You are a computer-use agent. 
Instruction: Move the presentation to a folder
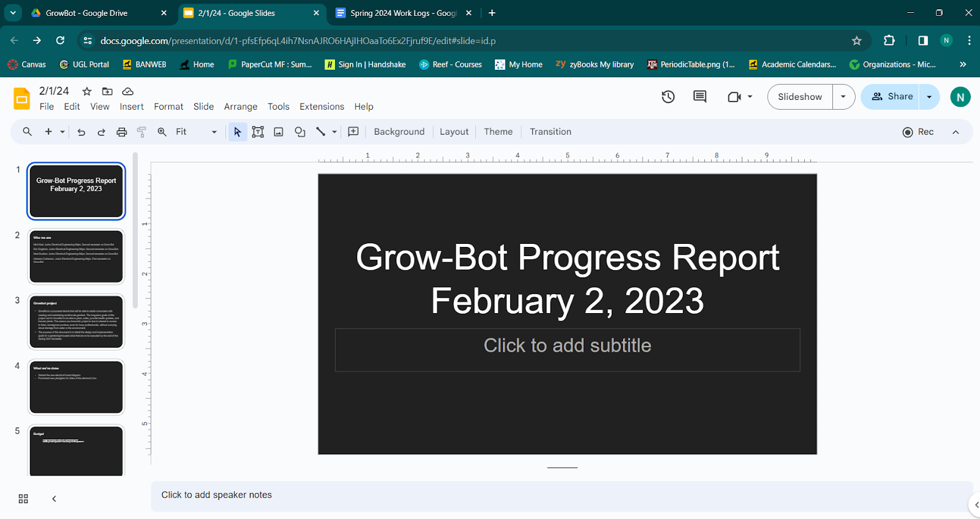pyautogui.click(x=107, y=91)
